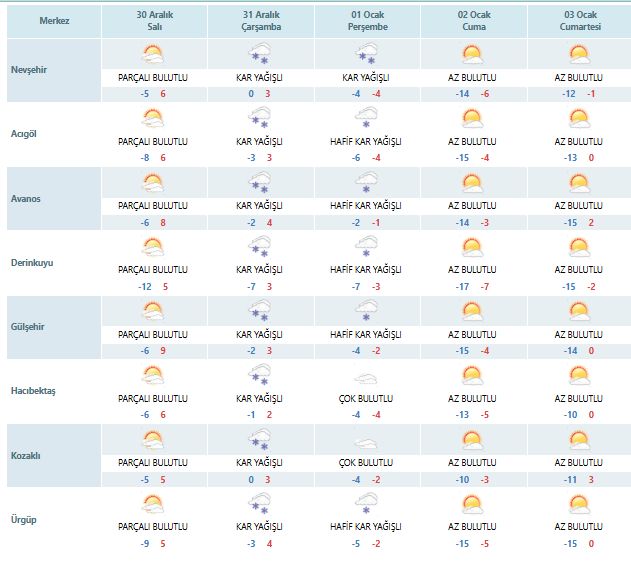Click Gülşehir HAFİF KAR YAĞIŞLI text

366,333
